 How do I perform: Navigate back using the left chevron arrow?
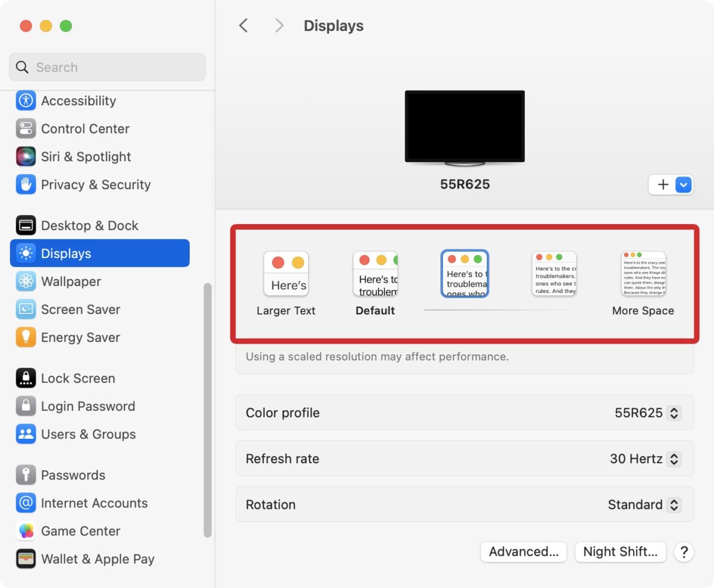(x=243, y=26)
